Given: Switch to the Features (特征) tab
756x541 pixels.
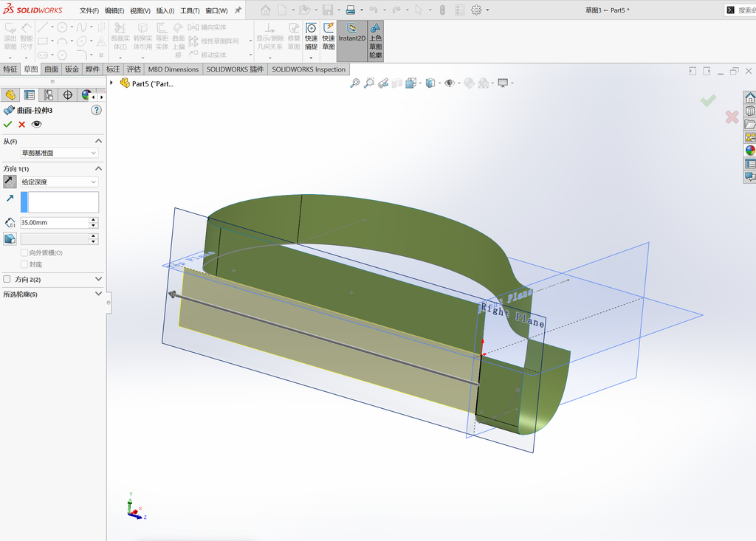Looking at the screenshot, I should coord(10,69).
